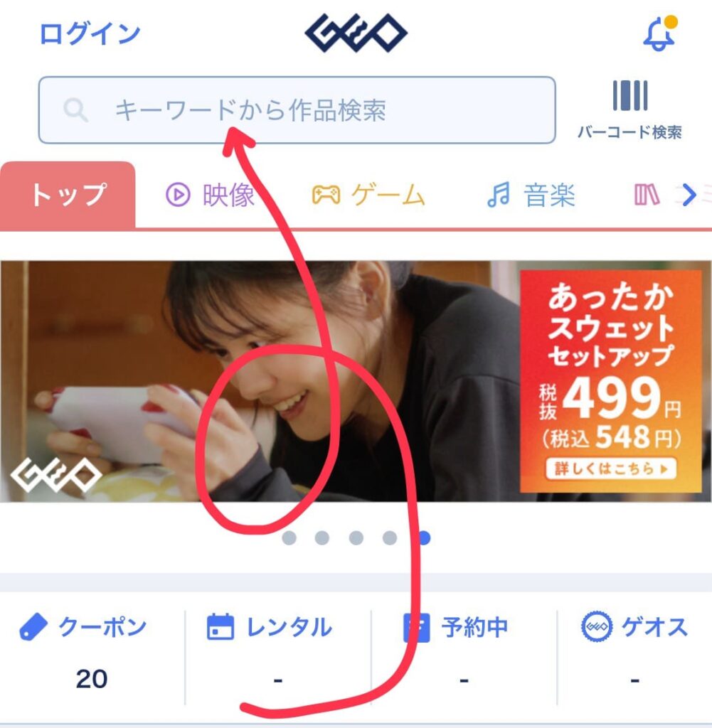This screenshot has width=712, height=728.
Task: Tap the ログイン link
Action: click(x=90, y=34)
